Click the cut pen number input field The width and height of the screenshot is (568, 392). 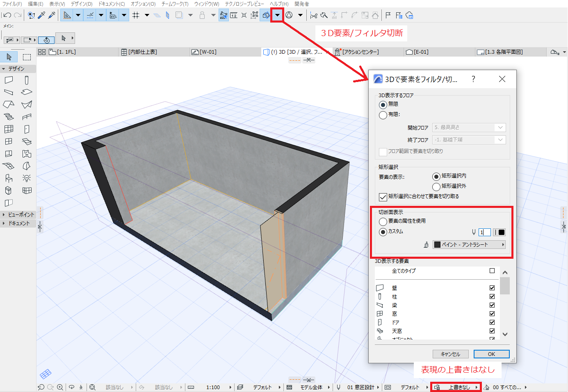(484, 232)
